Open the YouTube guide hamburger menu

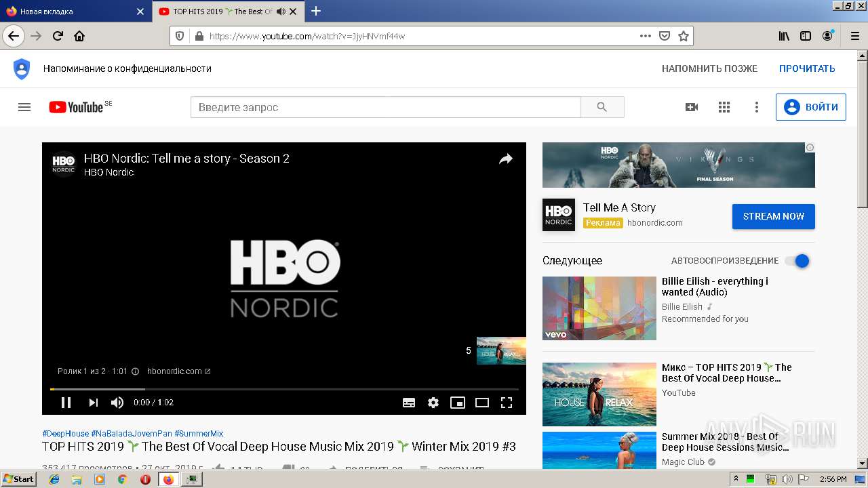pyautogui.click(x=24, y=107)
